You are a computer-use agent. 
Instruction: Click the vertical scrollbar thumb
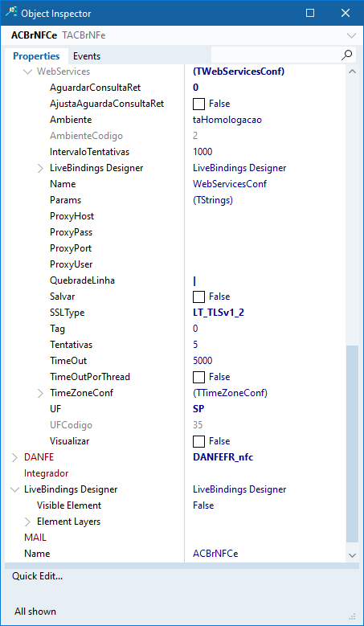click(352, 444)
